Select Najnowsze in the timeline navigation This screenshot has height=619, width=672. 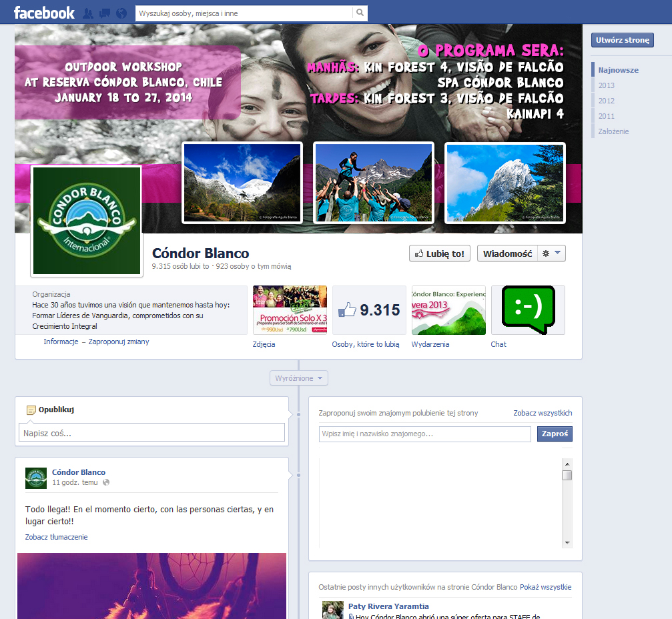[618, 70]
